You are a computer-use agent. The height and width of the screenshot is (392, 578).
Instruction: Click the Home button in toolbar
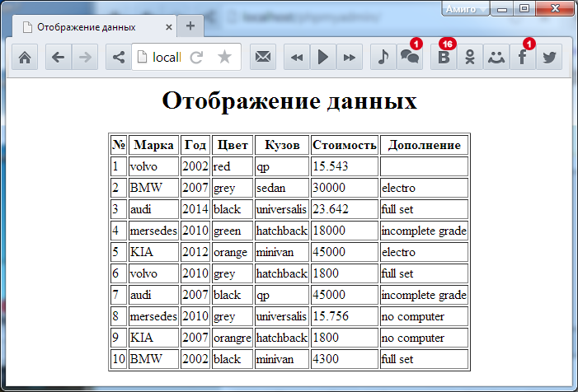click(x=25, y=58)
